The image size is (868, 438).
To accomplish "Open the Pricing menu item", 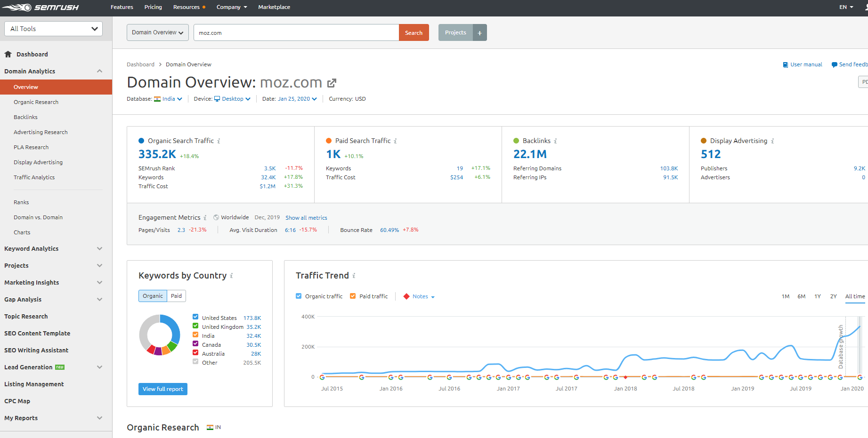I will pyautogui.click(x=153, y=7).
